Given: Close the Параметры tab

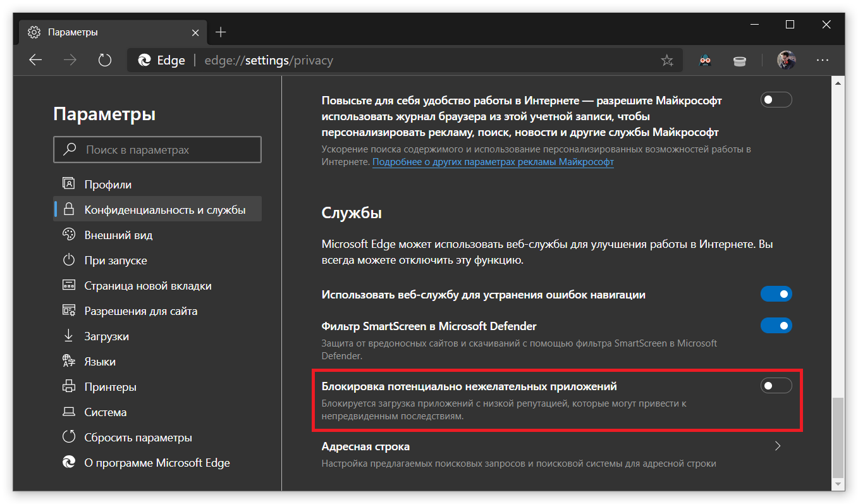Looking at the screenshot, I should (x=195, y=32).
